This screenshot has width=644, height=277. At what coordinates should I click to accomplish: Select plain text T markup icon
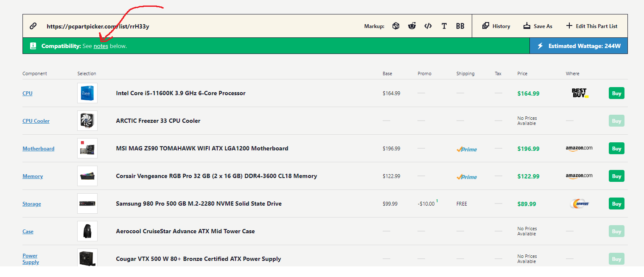click(x=444, y=26)
